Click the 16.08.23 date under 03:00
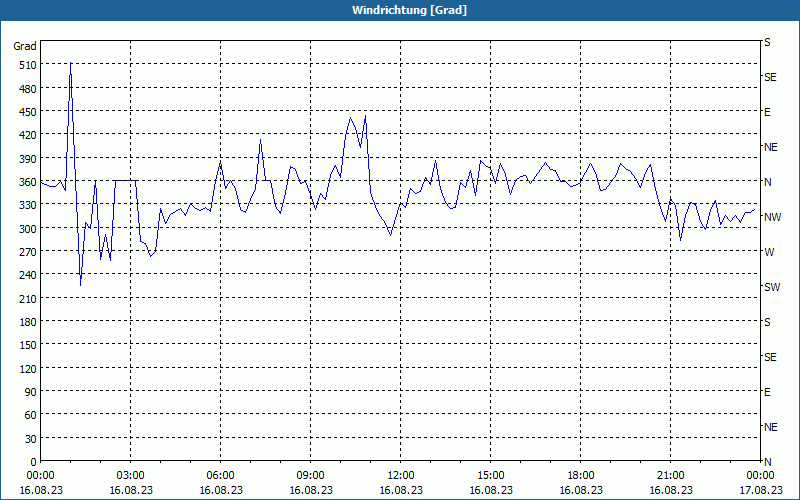The height and width of the screenshot is (500, 800). click(x=131, y=490)
